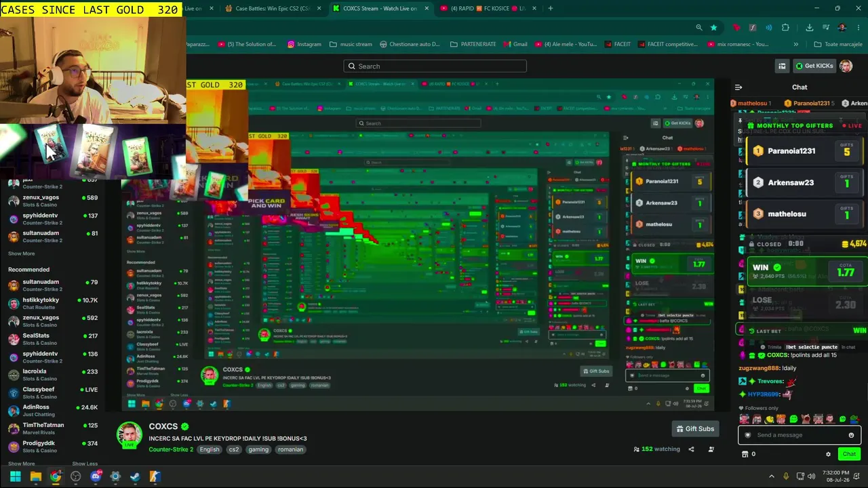The width and height of the screenshot is (868, 488).
Task: Share the stream with the share icon
Action: click(691, 449)
